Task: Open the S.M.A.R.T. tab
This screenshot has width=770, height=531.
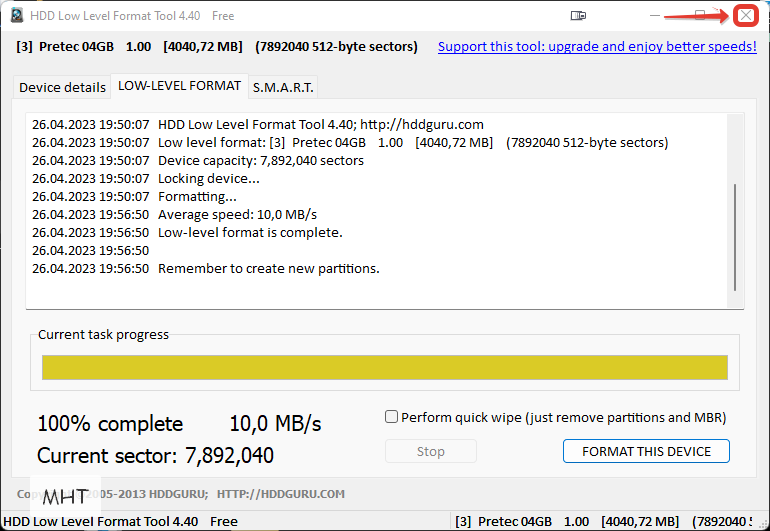Action: point(283,87)
